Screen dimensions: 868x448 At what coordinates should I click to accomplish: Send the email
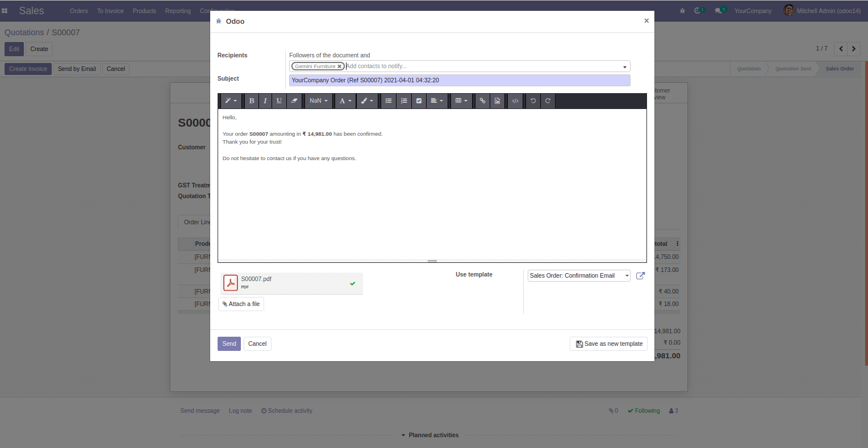coord(229,344)
